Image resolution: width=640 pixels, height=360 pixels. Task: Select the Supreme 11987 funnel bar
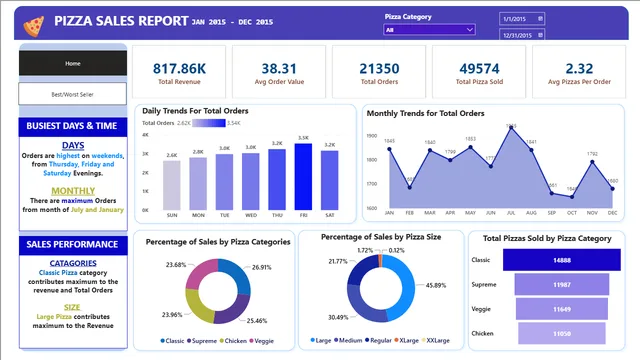[x=562, y=284]
